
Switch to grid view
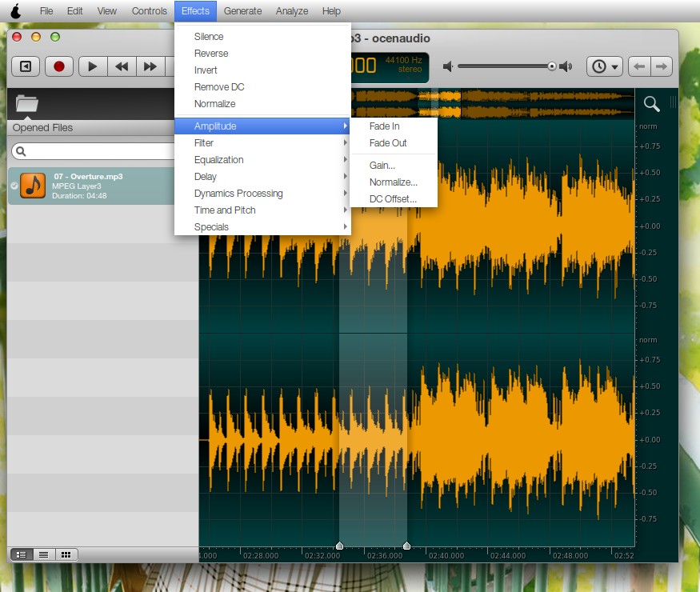click(x=66, y=554)
